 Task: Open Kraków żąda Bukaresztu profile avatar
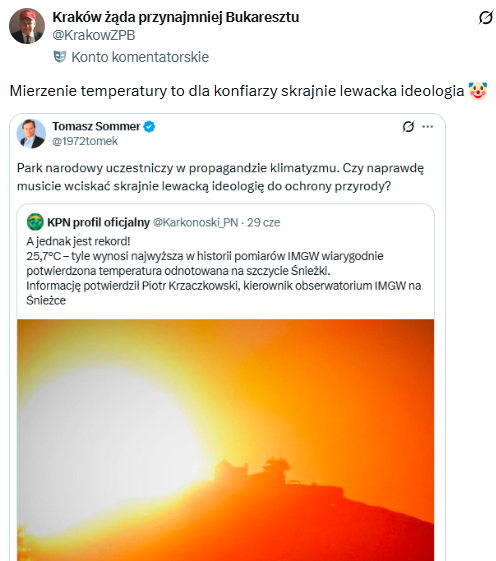27,26
